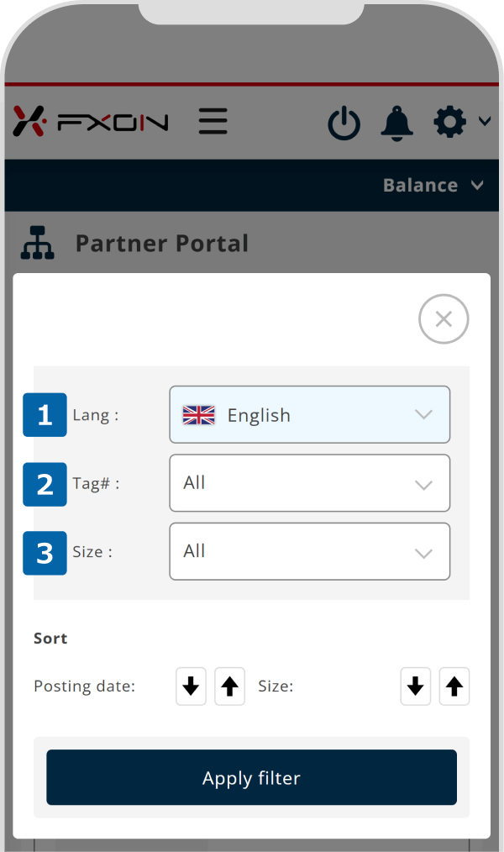Sort size descending
The image size is (504, 852).
click(415, 686)
